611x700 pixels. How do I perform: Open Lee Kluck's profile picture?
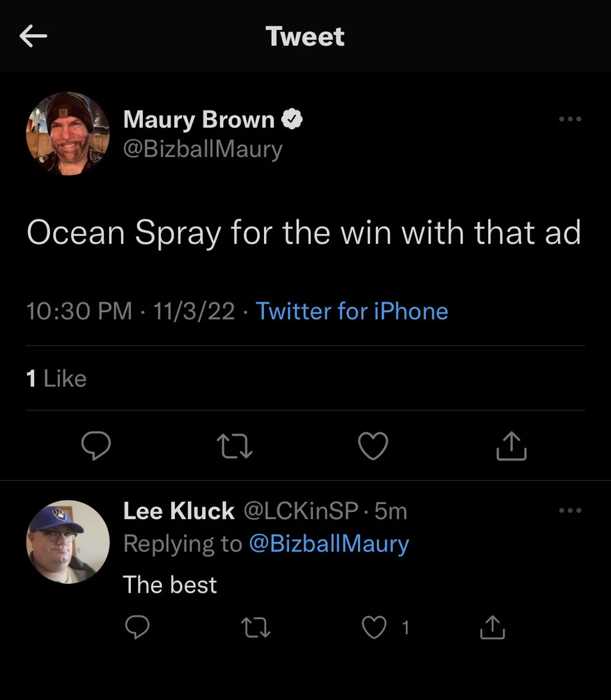68,542
